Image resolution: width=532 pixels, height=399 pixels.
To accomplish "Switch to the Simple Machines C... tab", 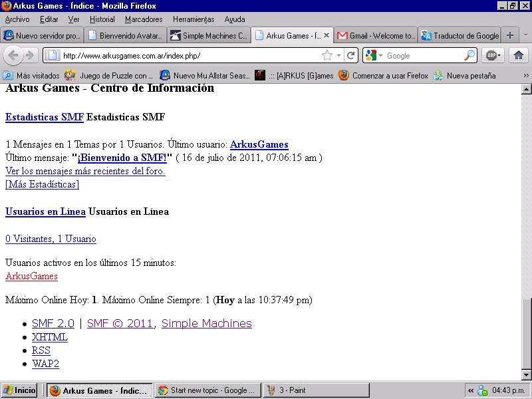I will (209, 35).
